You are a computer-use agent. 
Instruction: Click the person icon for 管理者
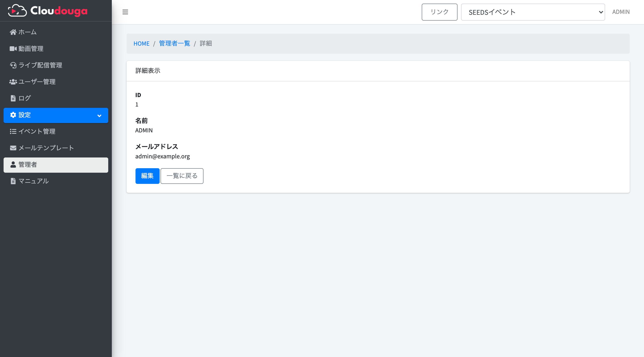click(x=13, y=164)
